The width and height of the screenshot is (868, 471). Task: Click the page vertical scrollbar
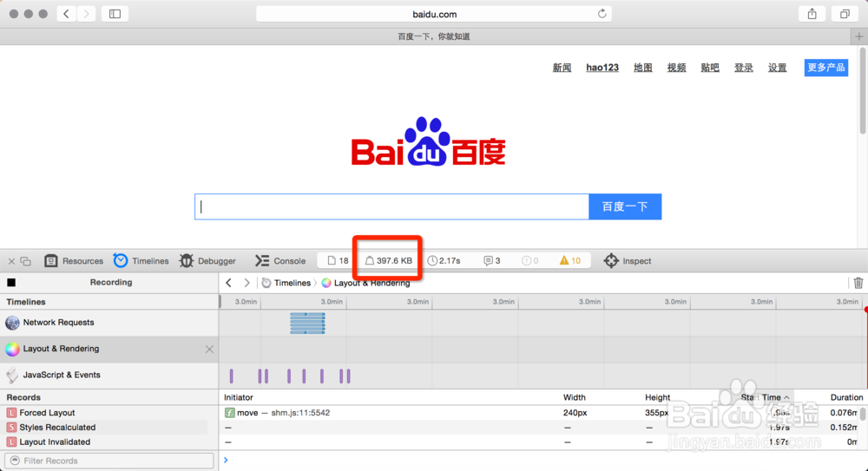(863, 91)
